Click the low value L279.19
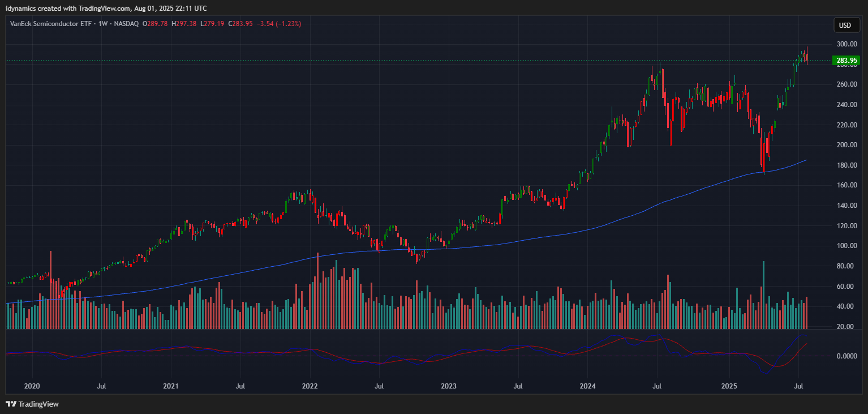 pos(212,24)
